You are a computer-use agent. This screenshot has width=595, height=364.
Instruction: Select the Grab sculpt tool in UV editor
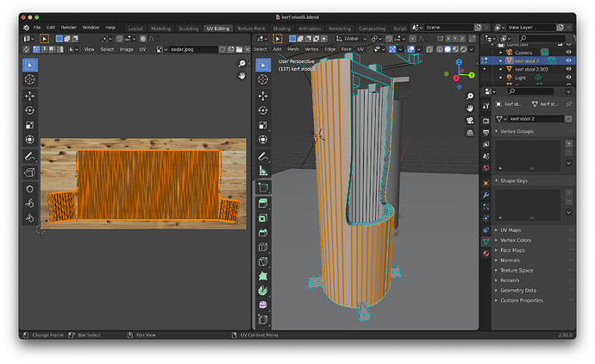pos(30,189)
